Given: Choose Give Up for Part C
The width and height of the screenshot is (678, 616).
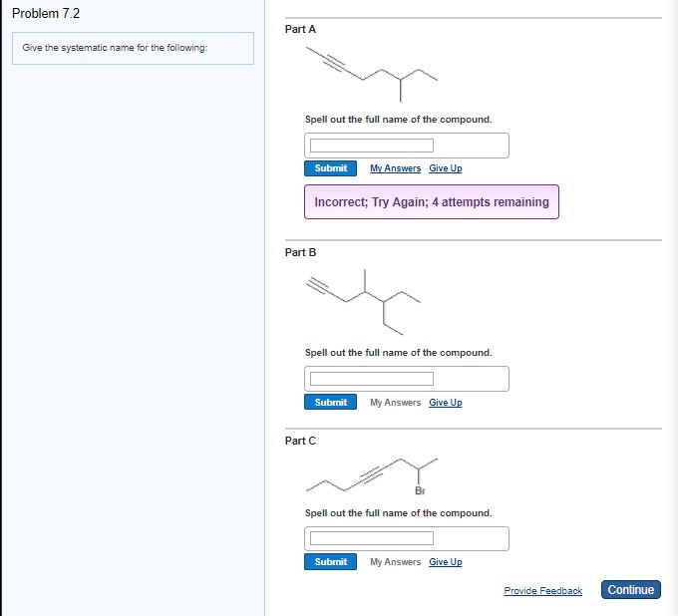Looking at the screenshot, I should tap(445, 562).
